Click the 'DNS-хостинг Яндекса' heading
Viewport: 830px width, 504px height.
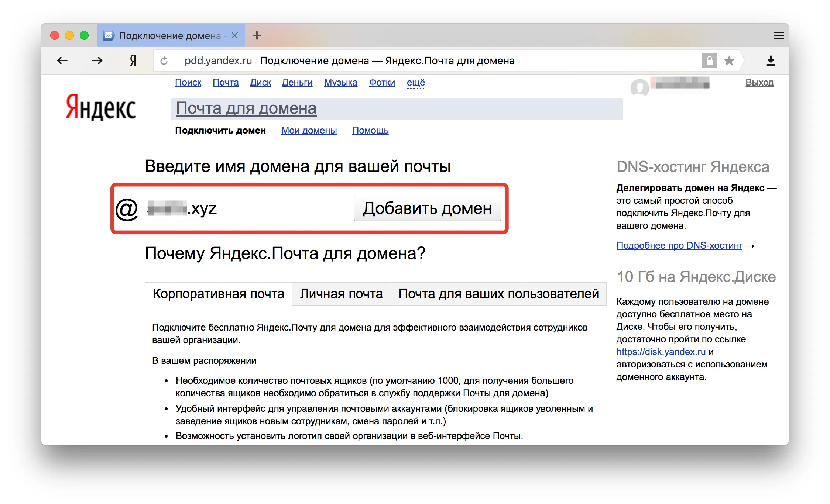[x=693, y=167]
